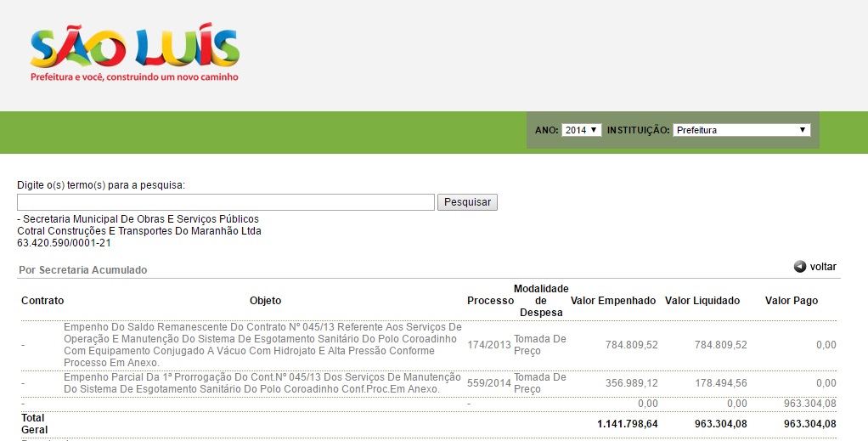Viewport: 868px width, 441px height.
Task: Click the São Luís logo
Action: (134, 53)
